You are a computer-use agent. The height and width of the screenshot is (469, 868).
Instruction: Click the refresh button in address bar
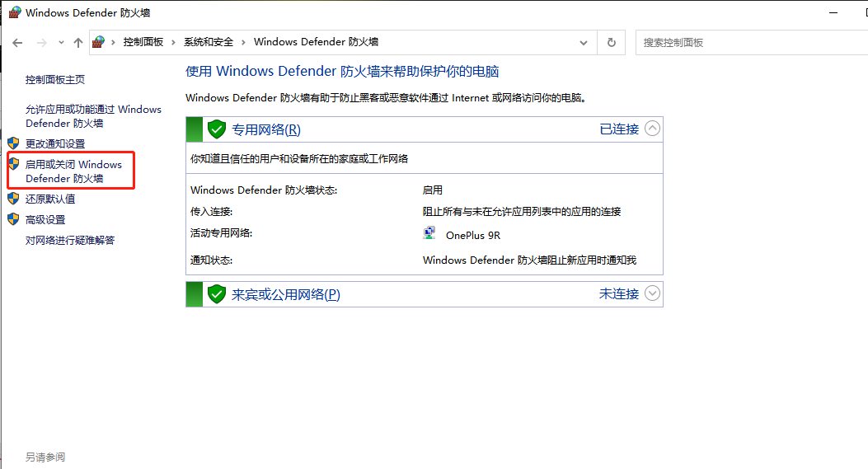tap(611, 43)
